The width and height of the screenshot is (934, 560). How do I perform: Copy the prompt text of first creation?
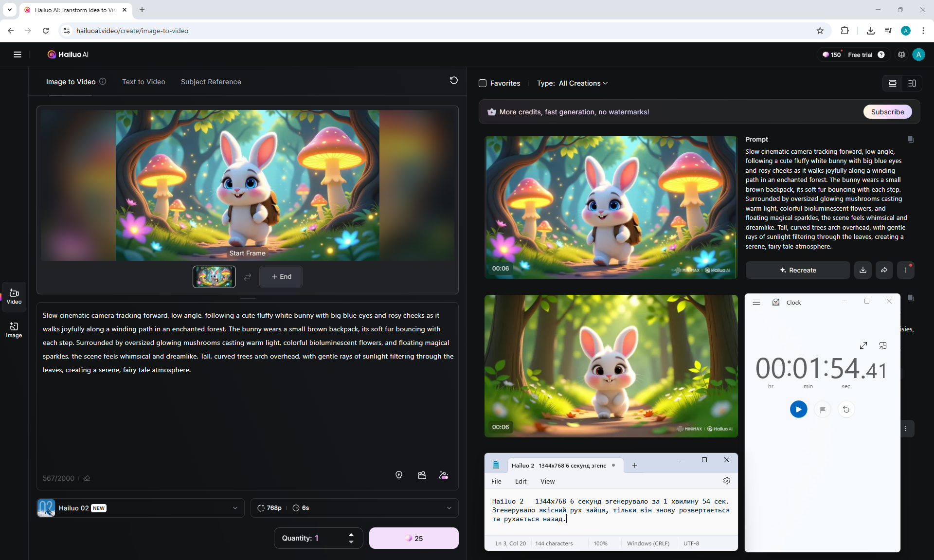tap(910, 140)
